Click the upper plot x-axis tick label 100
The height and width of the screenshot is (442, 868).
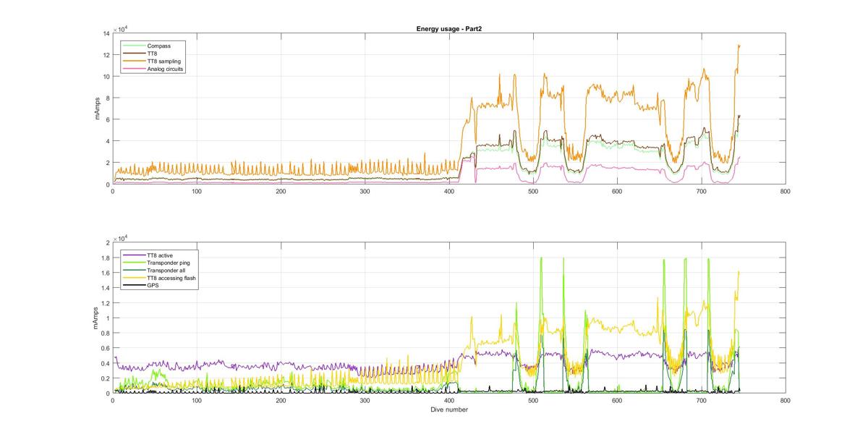197,191
